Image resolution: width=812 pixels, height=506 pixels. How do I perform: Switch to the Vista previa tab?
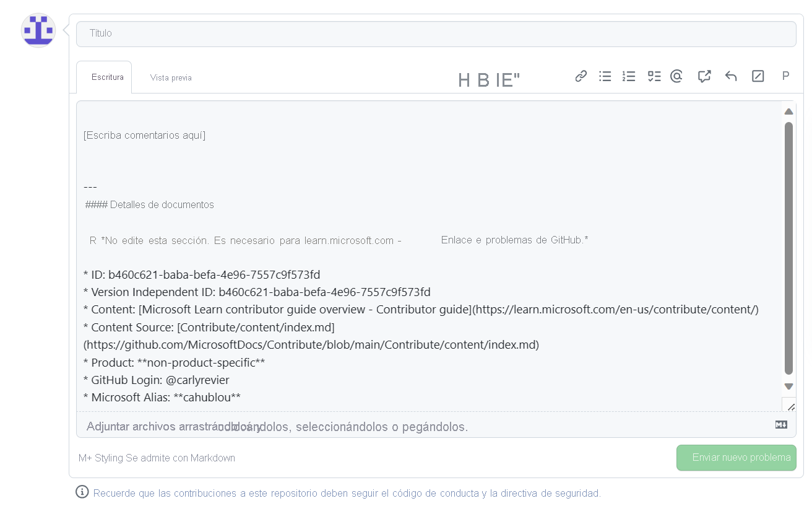(x=171, y=77)
